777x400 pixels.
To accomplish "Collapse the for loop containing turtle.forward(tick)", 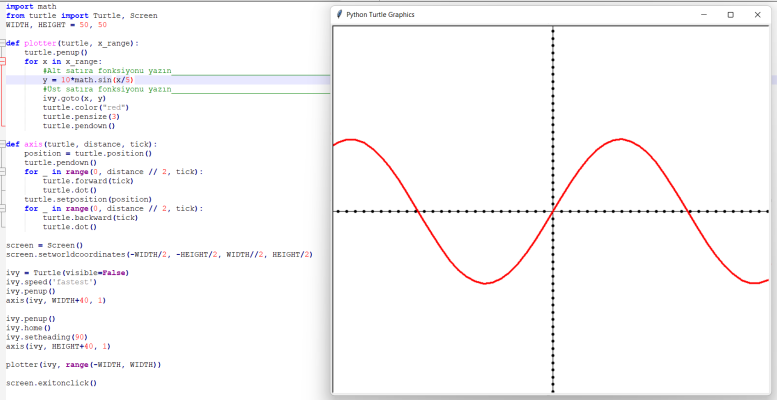I will click(x=2, y=171).
